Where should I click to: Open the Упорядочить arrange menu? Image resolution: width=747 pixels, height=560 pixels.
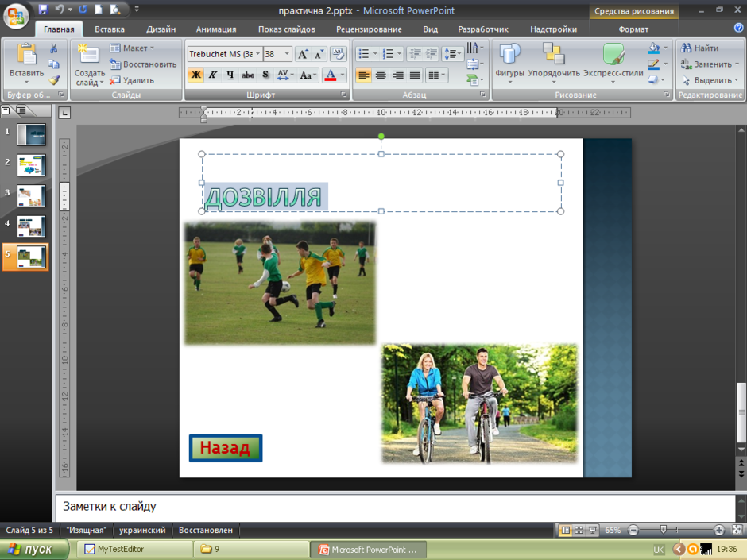click(554, 63)
